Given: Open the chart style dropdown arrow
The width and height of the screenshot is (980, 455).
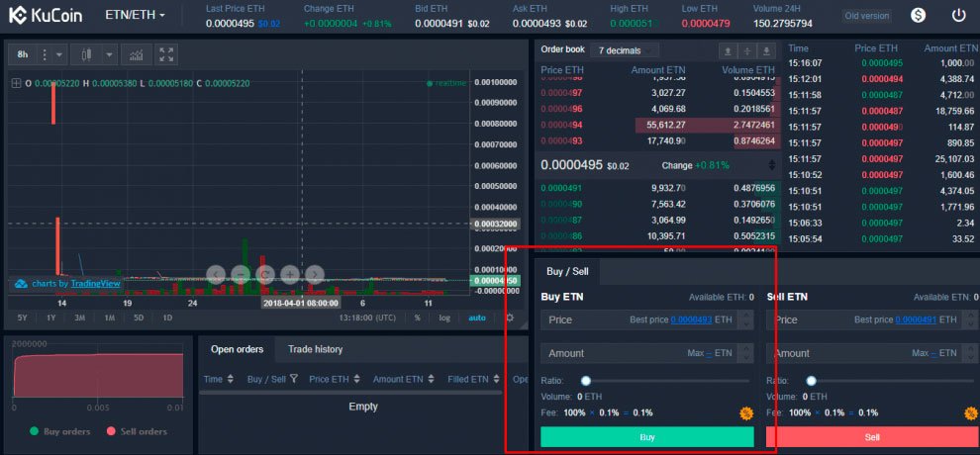Looking at the screenshot, I should [109, 55].
